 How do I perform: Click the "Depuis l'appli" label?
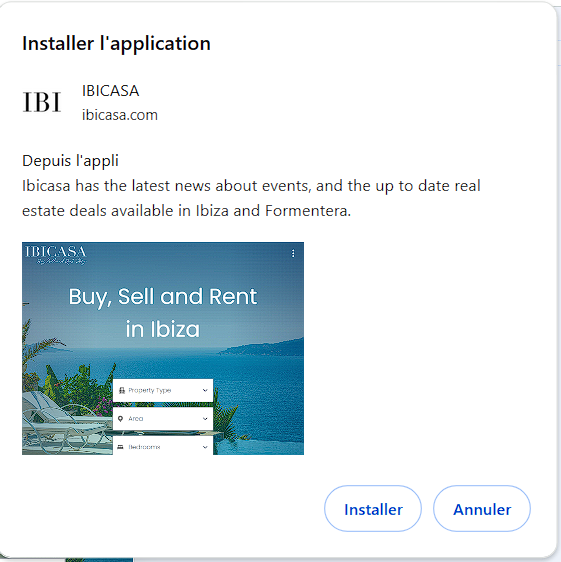click(x=70, y=161)
